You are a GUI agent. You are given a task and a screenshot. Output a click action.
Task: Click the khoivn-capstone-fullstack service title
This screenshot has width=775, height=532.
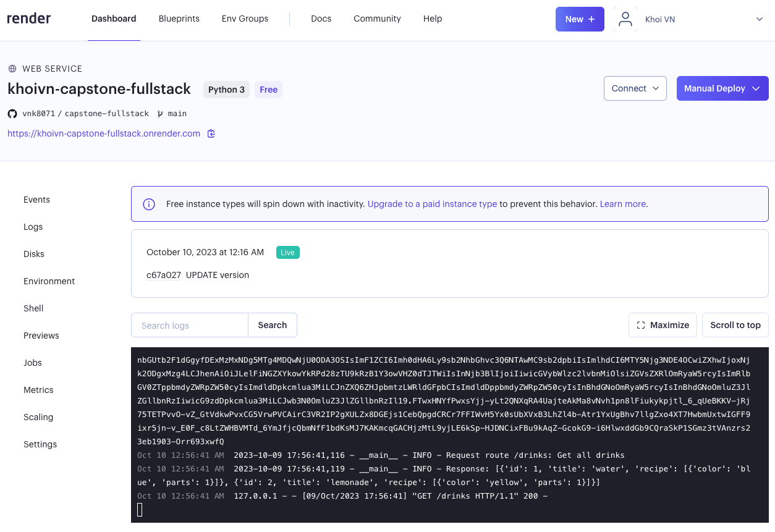99,89
